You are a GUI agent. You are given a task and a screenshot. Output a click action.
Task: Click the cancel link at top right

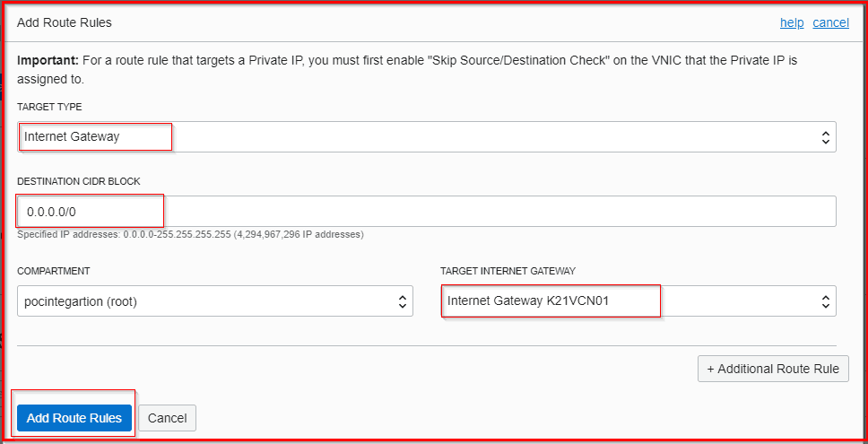(830, 22)
